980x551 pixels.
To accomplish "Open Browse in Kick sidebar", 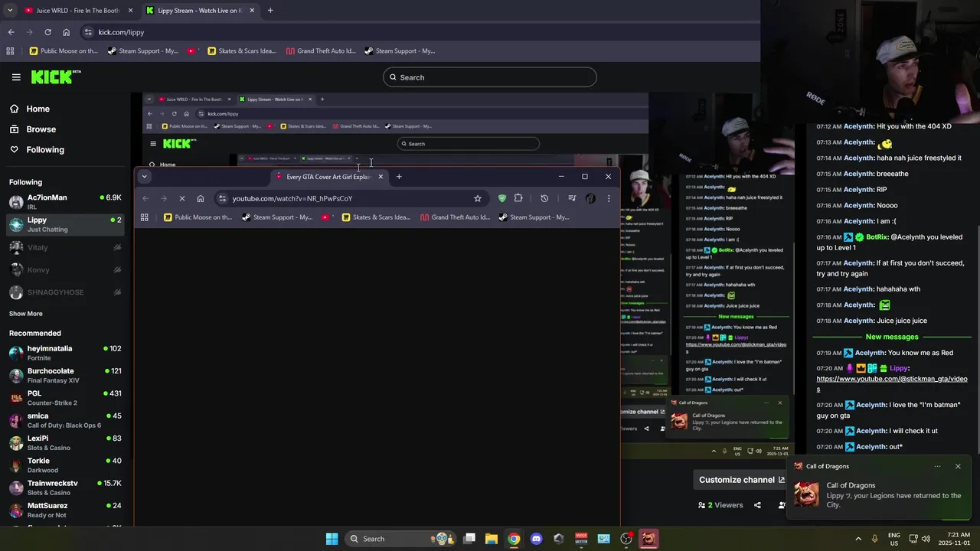I will click(x=41, y=129).
